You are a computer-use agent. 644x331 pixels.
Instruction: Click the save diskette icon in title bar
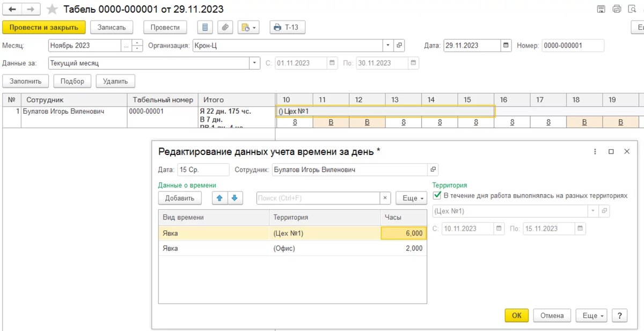click(601, 9)
